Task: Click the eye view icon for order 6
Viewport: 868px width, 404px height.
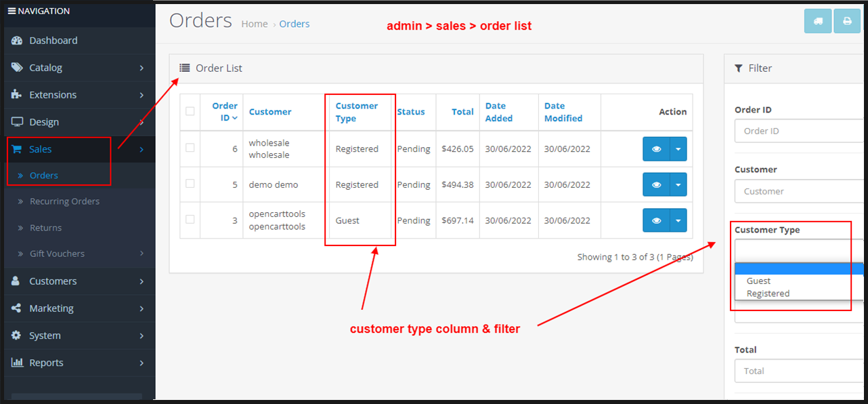Action: point(656,149)
